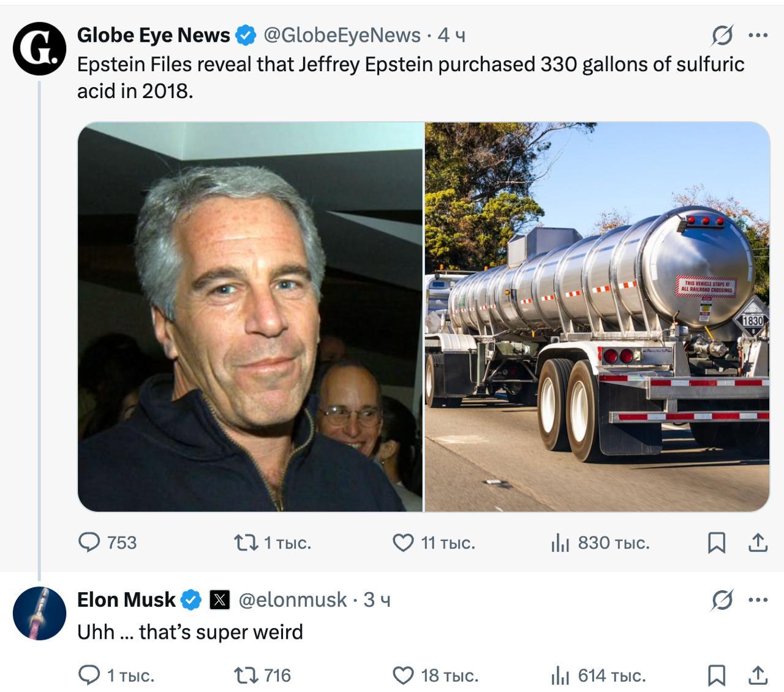784x692 pixels.
Task: Bookmark the Globe Eye News post
Action: click(x=717, y=542)
